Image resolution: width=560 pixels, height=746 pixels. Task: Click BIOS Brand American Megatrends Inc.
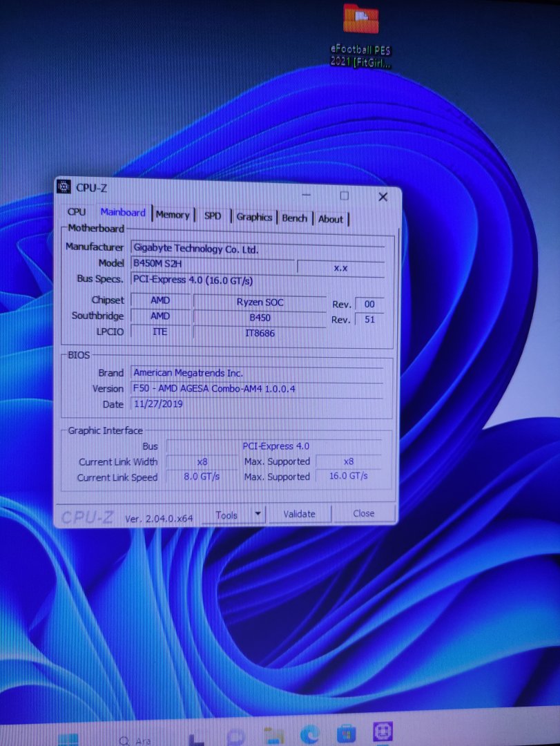tap(257, 373)
